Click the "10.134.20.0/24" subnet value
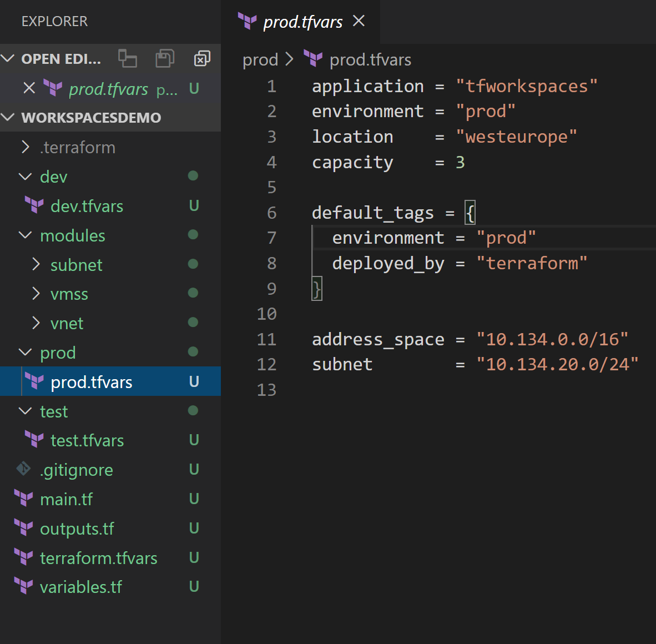 557,365
